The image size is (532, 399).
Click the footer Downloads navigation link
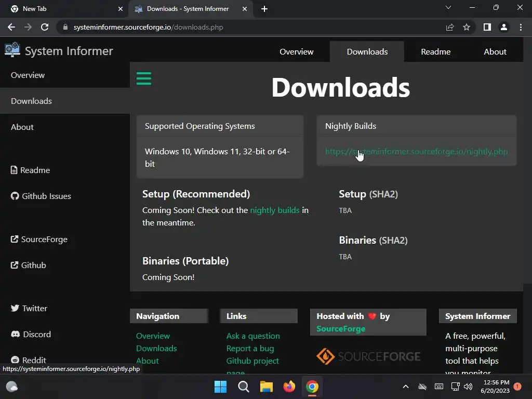pos(156,349)
